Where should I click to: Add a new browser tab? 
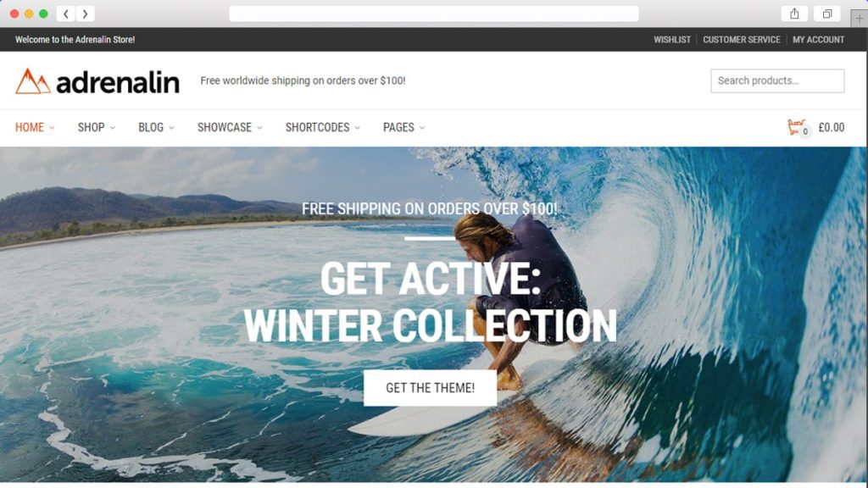(859, 19)
